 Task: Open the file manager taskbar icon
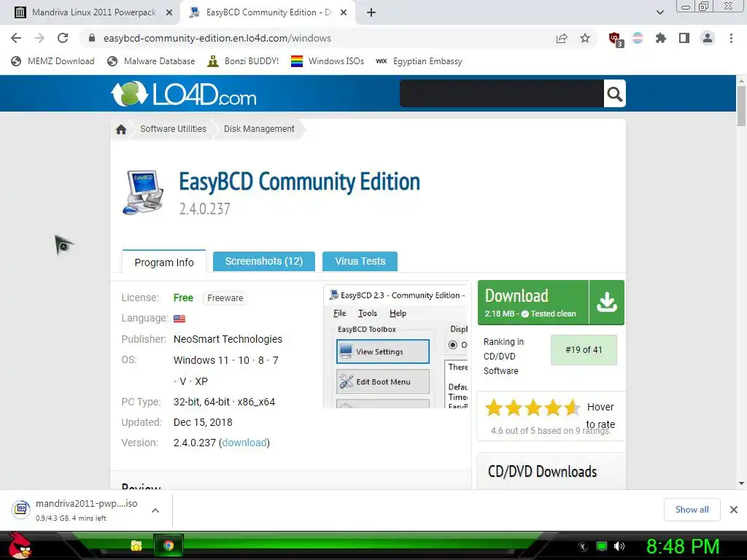point(136,545)
